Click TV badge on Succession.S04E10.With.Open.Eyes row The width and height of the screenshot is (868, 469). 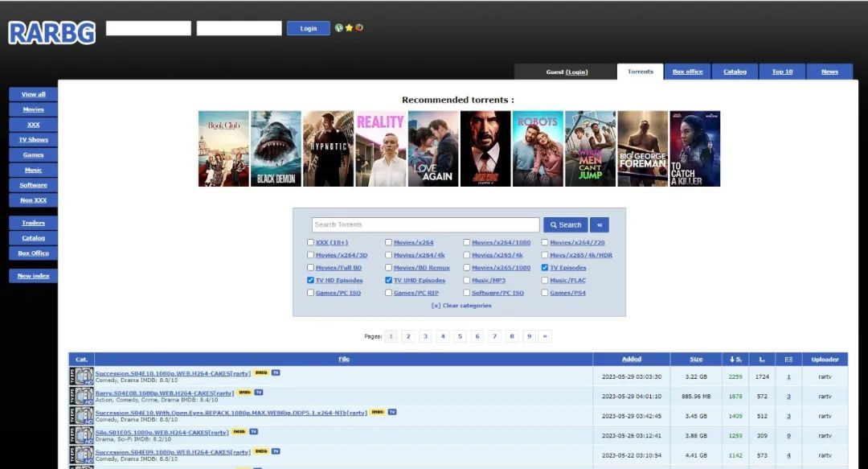(392, 412)
